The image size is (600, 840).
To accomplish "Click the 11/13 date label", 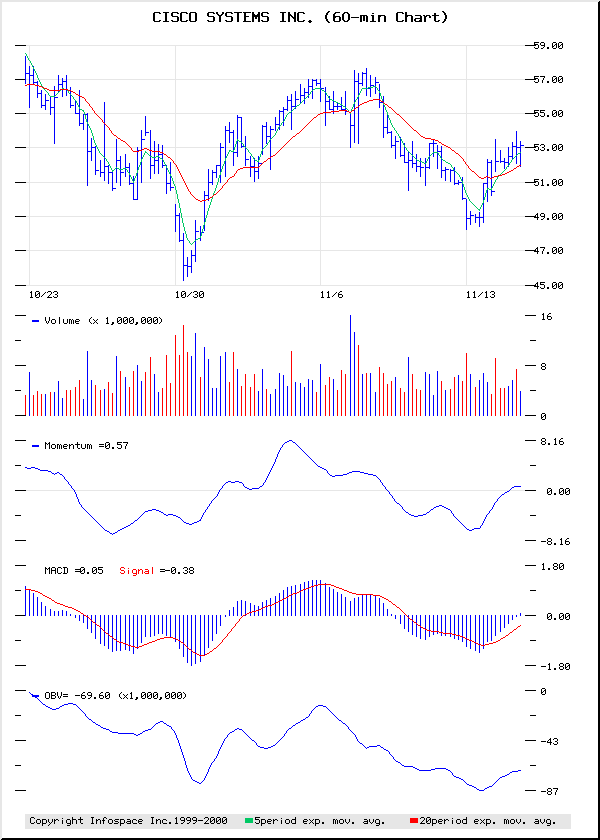I will [481, 295].
